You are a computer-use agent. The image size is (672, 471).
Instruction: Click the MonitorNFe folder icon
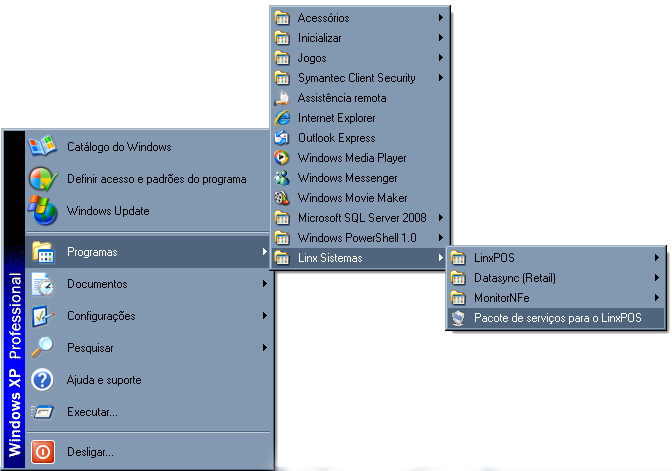(x=458, y=297)
